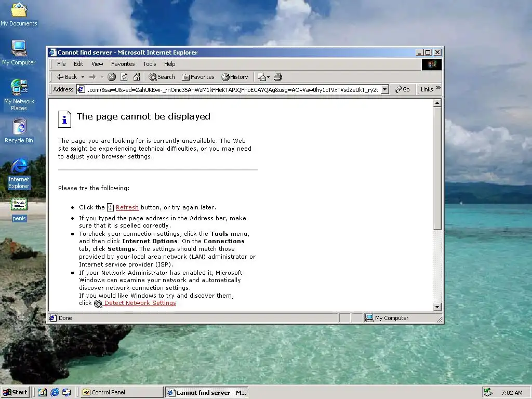The image size is (532, 399).
Task: Click inside the Address URL field
Action: [x=233, y=89]
